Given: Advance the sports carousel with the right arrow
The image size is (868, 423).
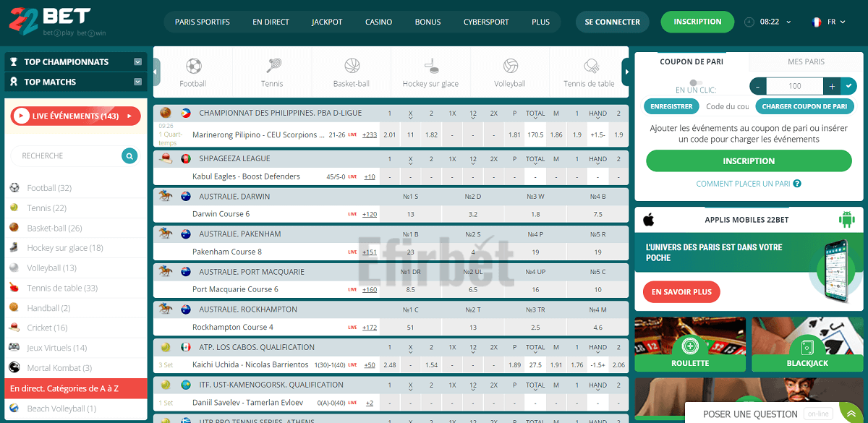Looking at the screenshot, I should (x=627, y=72).
